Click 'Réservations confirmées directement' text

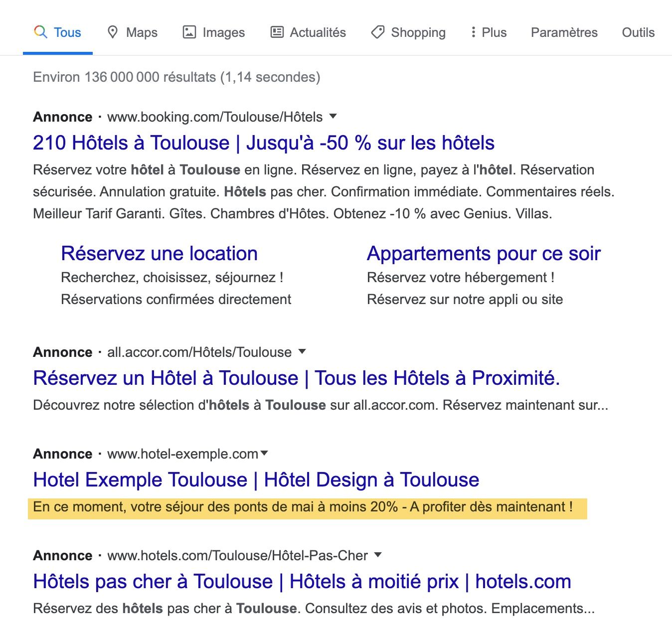tap(176, 300)
